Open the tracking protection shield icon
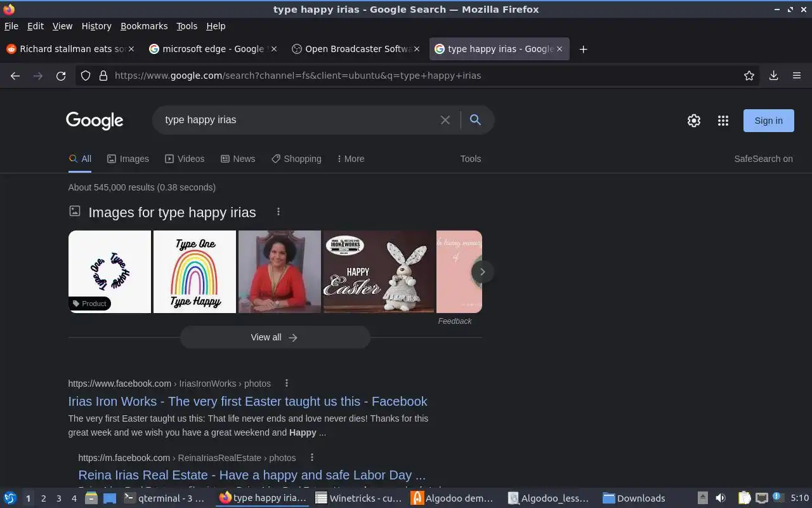The width and height of the screenshot is (812, 508). tap(86, 76)
